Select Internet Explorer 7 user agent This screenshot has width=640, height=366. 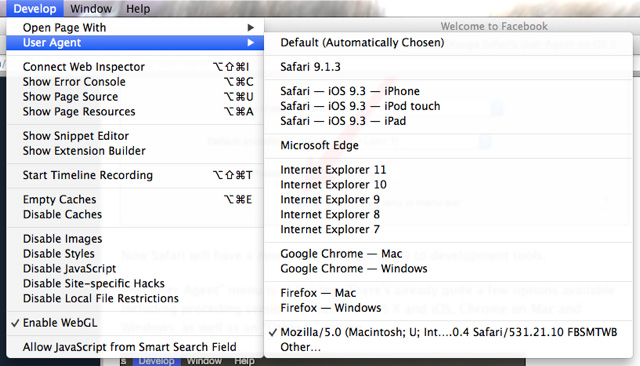[x=449, y=230]
